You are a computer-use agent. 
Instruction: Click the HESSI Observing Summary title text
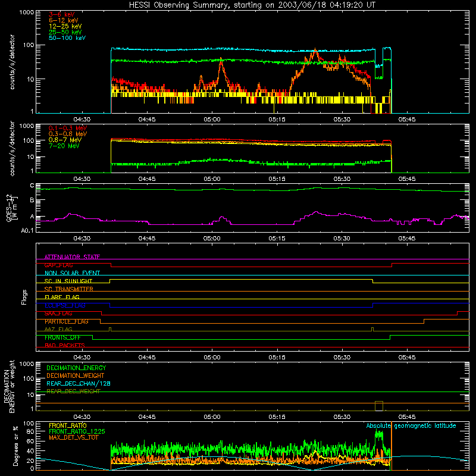pyautogui.click(x=252, y=5)
